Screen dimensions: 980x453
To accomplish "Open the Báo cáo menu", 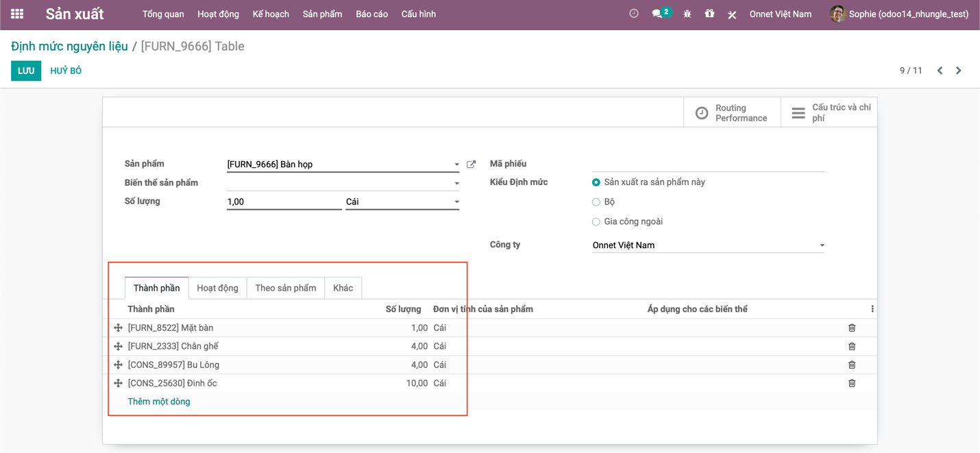I will (371, 14).
